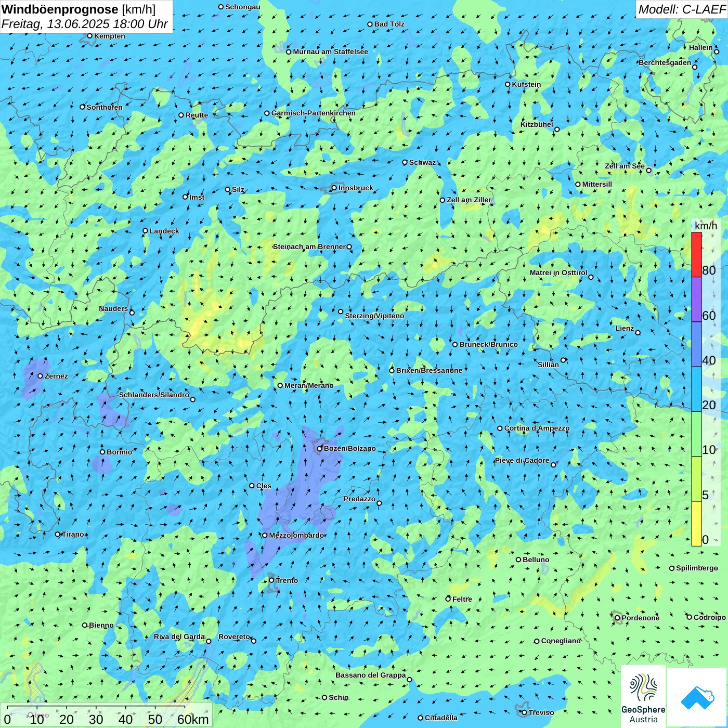Click the Bienno label
The width and height of the screenshot is (728, 728).
point(101,625)
